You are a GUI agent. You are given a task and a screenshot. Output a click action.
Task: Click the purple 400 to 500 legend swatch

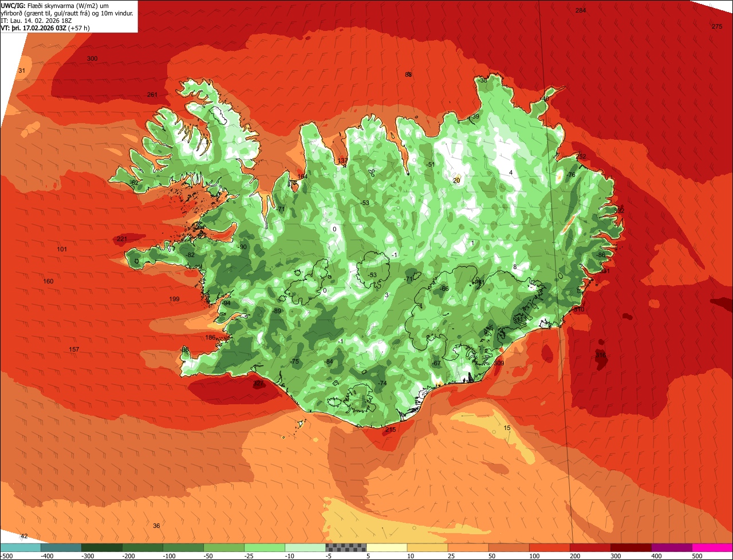pos(671,547)
